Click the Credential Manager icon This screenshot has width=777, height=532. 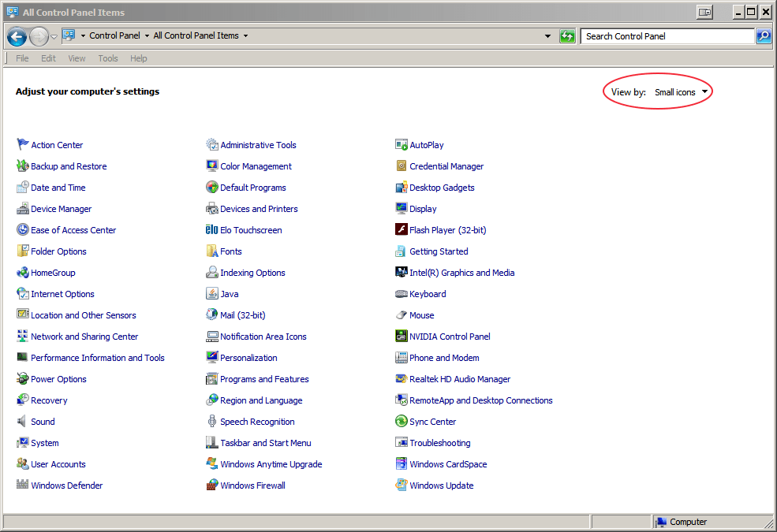402,166
